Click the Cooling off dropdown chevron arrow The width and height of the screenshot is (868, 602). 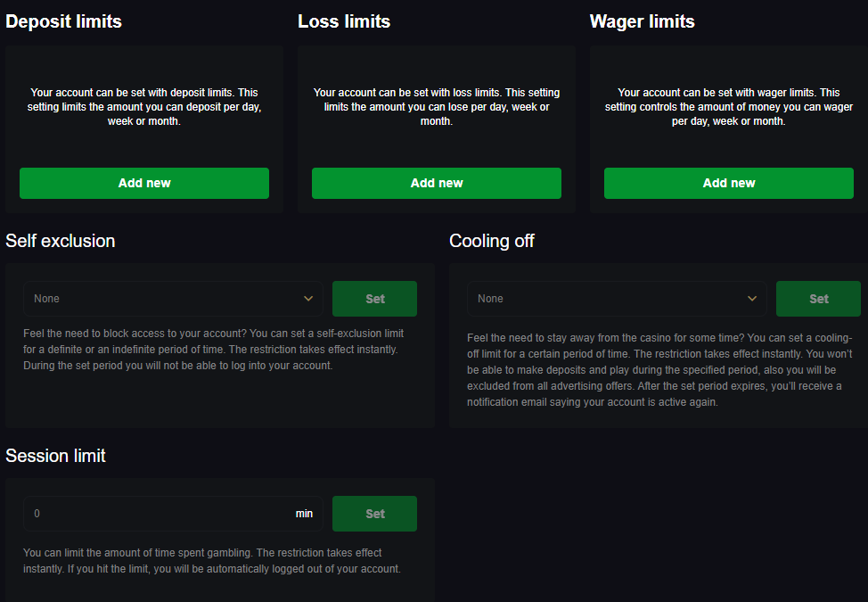point(752,299)
